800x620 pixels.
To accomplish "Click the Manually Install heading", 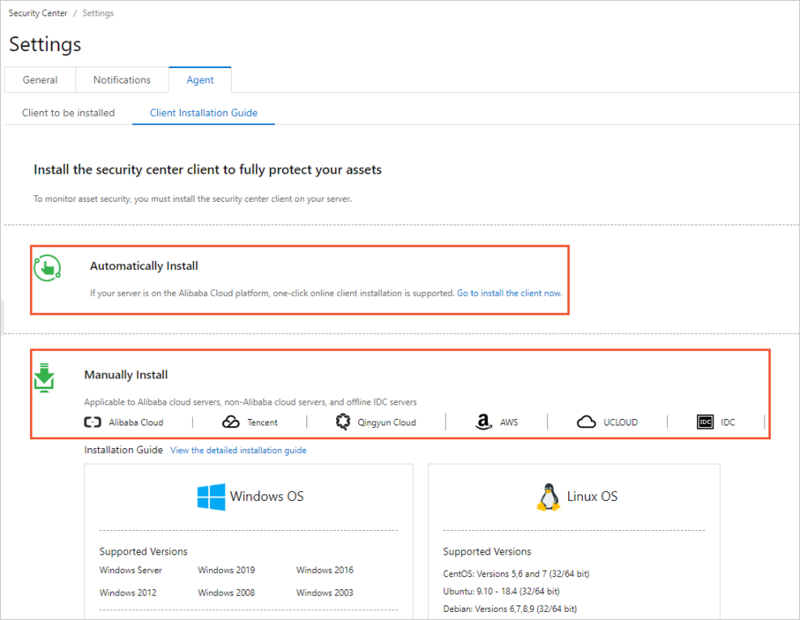I will pyautogui.click(x=125, y=375).
